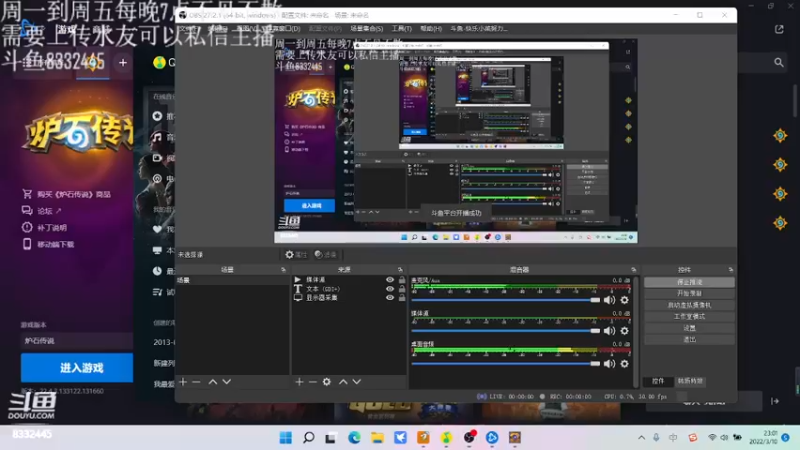800x450 pixels.
Task: Open the 场景集合(S) menu
Action: [x=366, y=29]
